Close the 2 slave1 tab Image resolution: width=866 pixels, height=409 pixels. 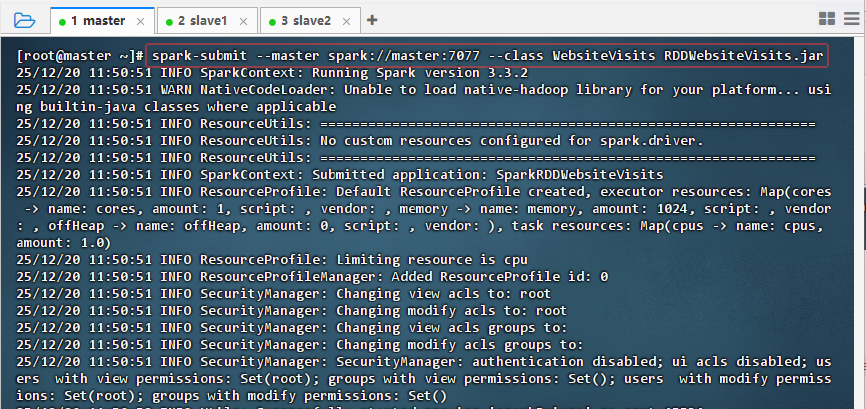click(x=243, y=22)
